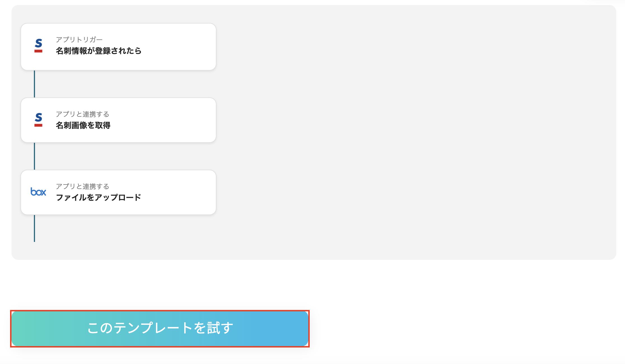Click the connector line between the first two steps
This screenshot has width=625, height=364.
tap(34, 84)
